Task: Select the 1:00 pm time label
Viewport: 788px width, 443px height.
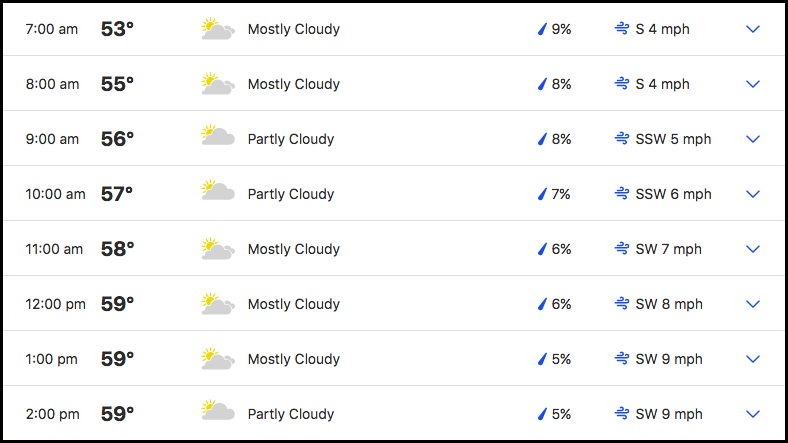Action: tap(52, 359)
